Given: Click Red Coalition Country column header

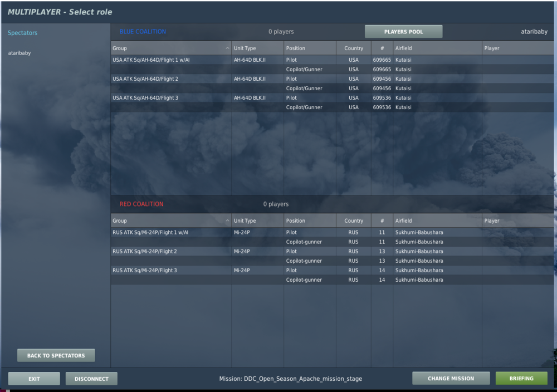Looking at the screenshot, I should (354, 220).
